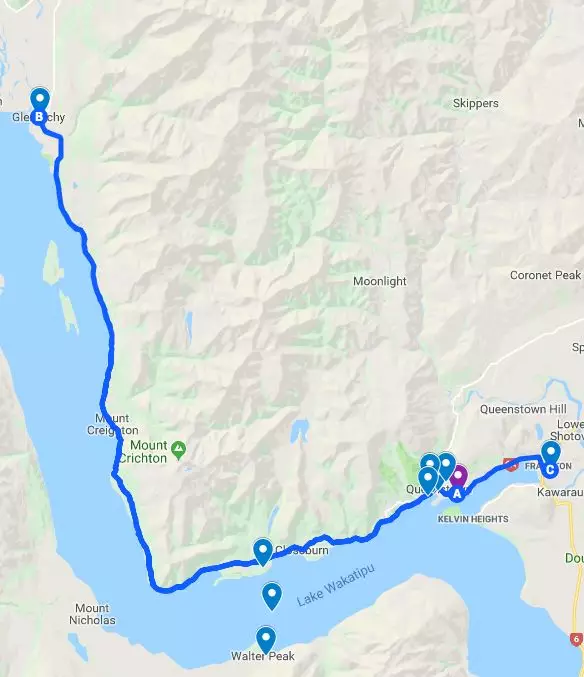Screen dimensions: 584x677
Task: Select the blue pin above Walter Peak label
Action: pyautogui.click(x=266, y=640)
